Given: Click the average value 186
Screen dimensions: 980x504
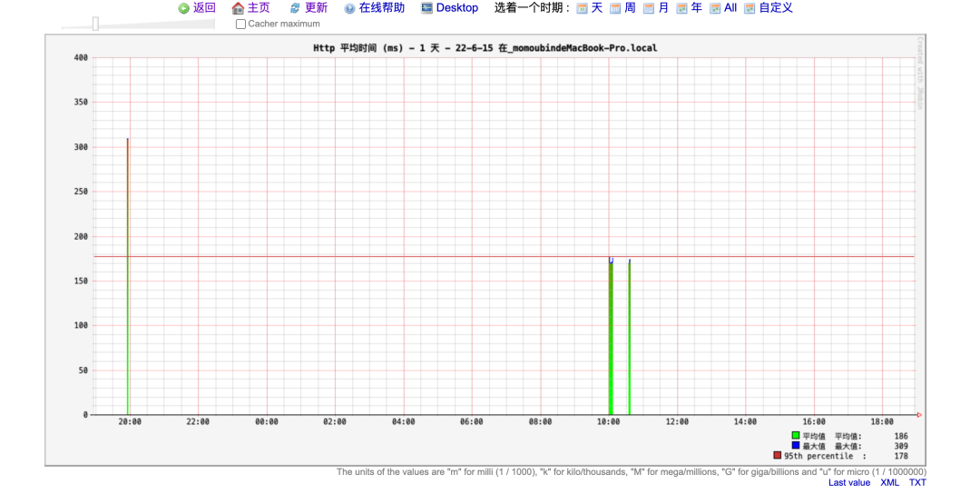Looking at the screenshot, I should point(901,436).
